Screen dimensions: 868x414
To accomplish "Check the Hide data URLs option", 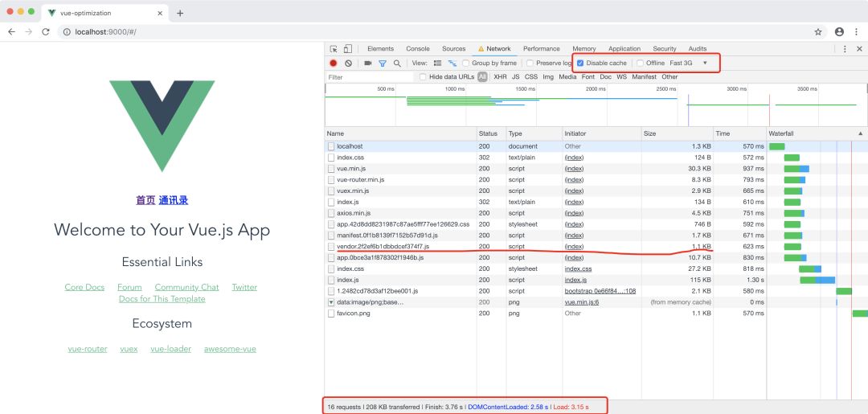I will (x=423, y=77).
